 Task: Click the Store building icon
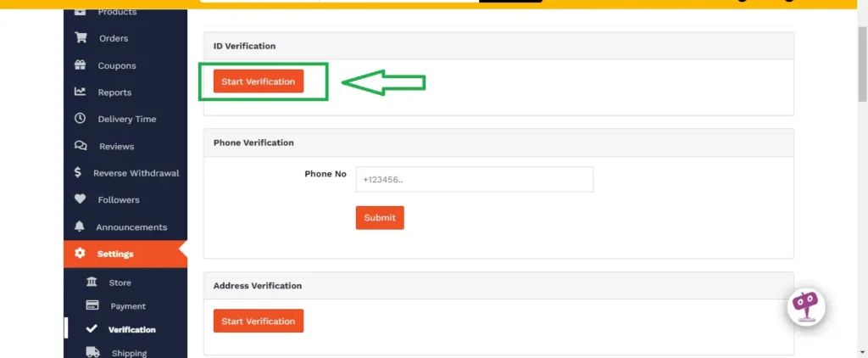tap(92, 282)
